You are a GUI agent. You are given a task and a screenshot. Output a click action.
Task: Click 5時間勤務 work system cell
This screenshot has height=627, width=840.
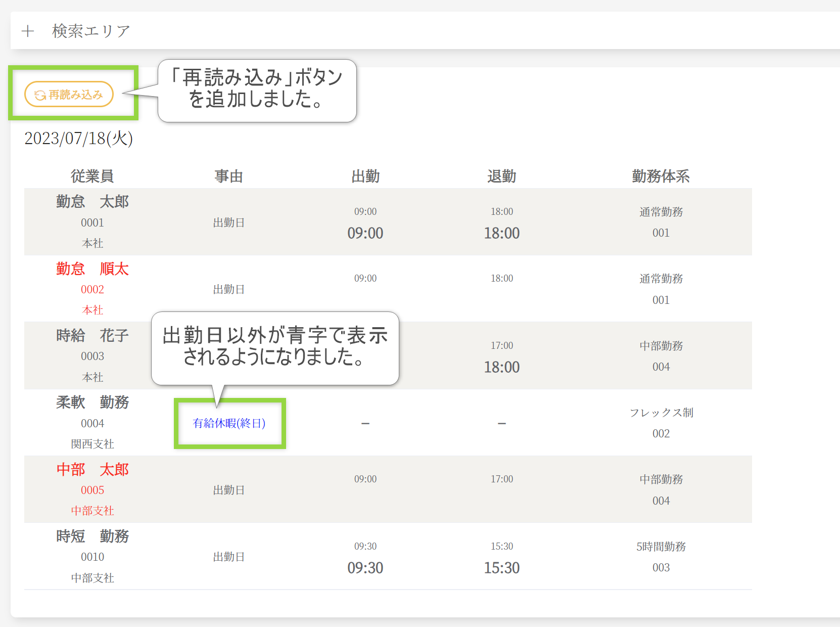tap(661, 547)
